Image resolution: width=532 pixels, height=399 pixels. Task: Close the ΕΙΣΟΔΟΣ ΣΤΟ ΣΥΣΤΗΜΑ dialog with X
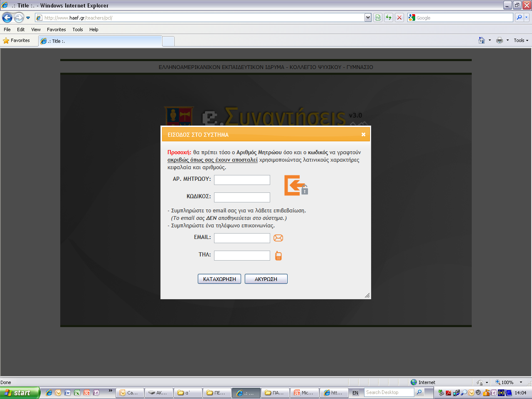[x=363, y=135]
